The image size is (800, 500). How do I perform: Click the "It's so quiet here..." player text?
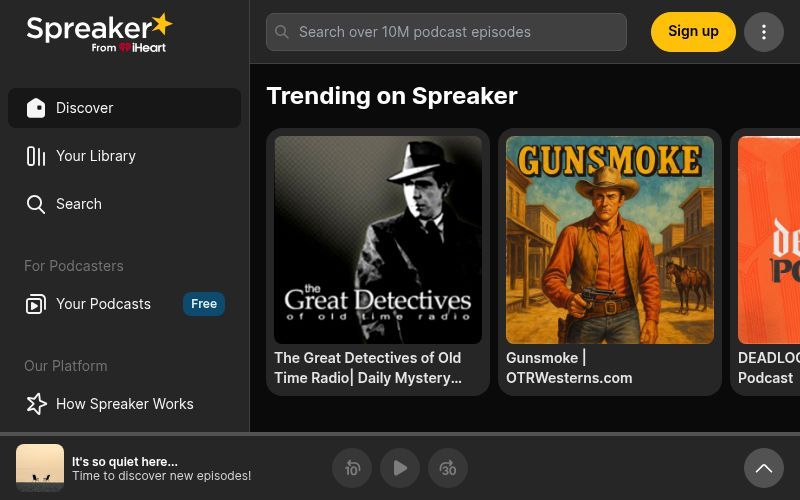[x=125, y=462]
